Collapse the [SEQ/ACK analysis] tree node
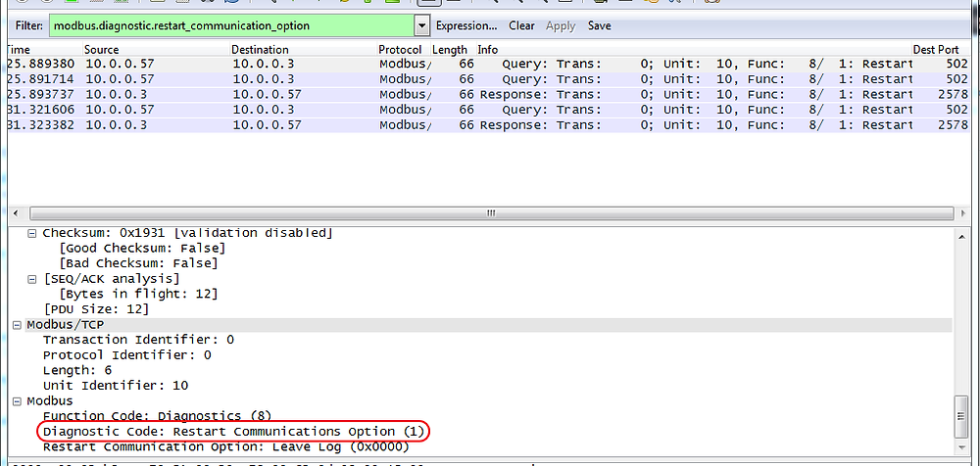The height and width of the screenshot is (466, 980). (32, 279)
